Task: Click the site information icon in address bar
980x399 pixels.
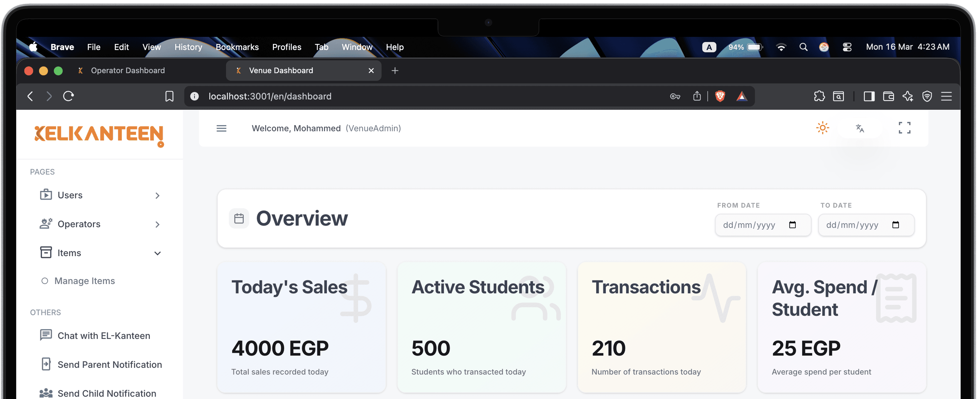Action: [194, 96]
